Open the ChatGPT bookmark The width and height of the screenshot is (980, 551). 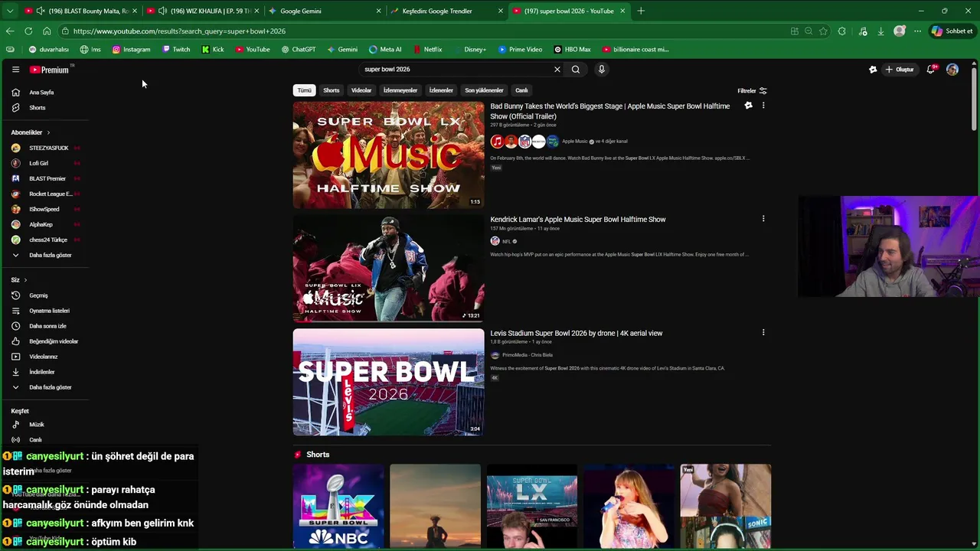298,50
